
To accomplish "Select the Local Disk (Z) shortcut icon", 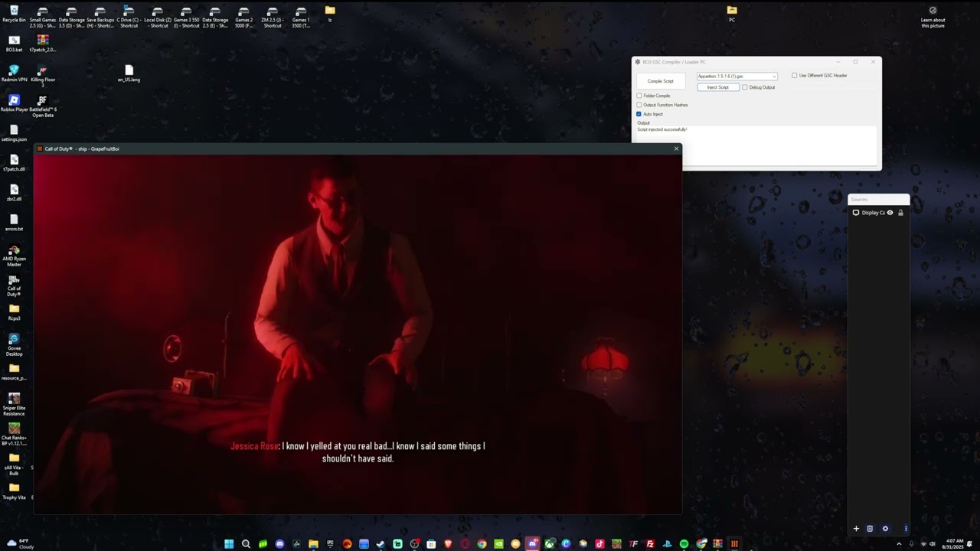I will [158, 17].
